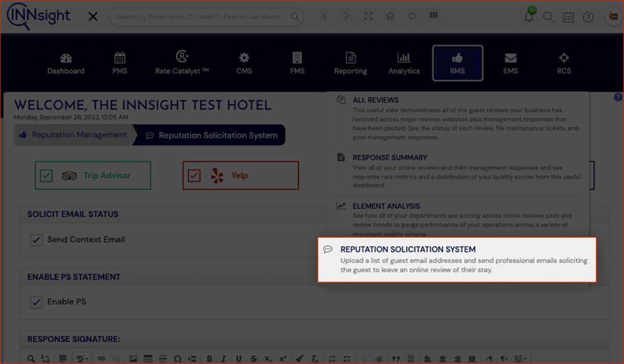Open spell check dropdown in editor

(x=82, y=358)
